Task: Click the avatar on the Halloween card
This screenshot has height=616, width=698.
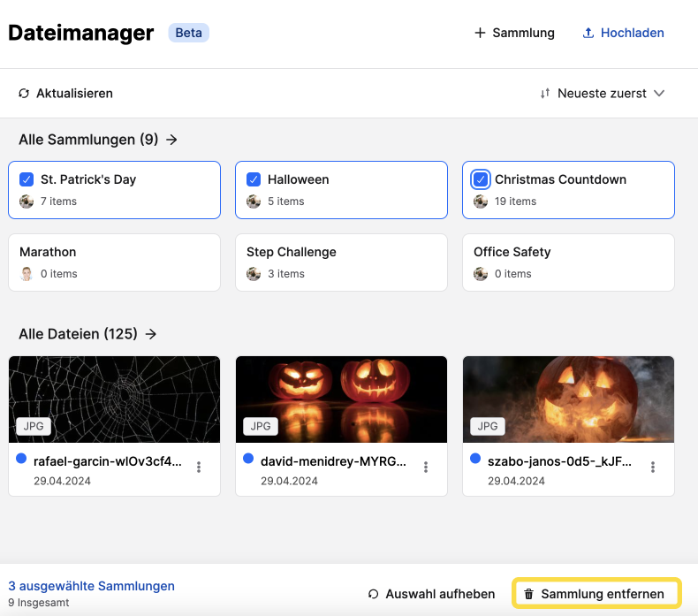Action: (254, 202)
